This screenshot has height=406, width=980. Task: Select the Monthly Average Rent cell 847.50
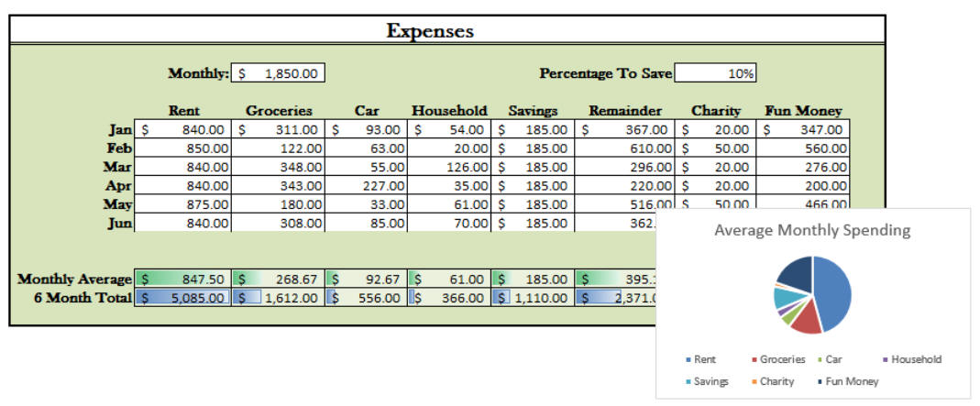coord(183,279)
